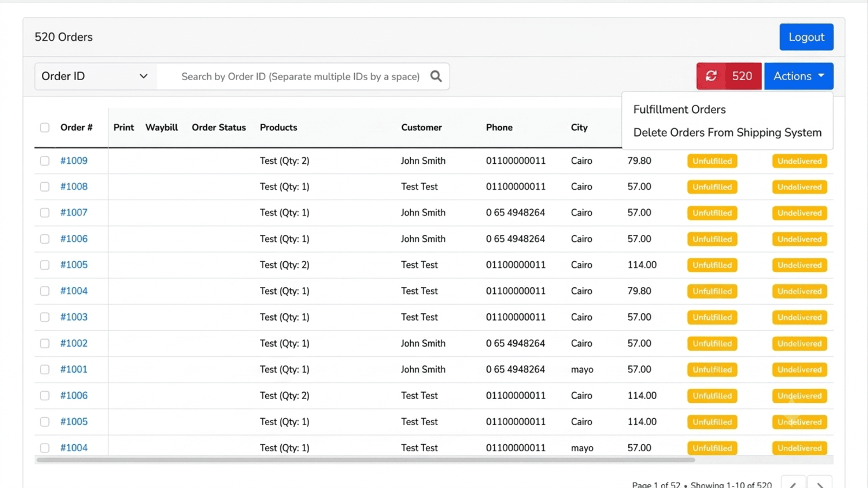Click the City column header
868x488 pixels.
(579, 127)
